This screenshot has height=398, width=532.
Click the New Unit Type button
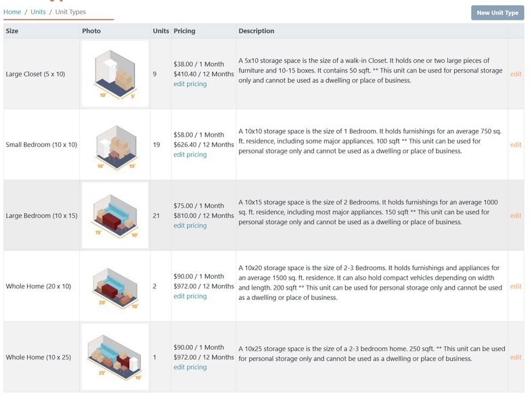point(497,13)
